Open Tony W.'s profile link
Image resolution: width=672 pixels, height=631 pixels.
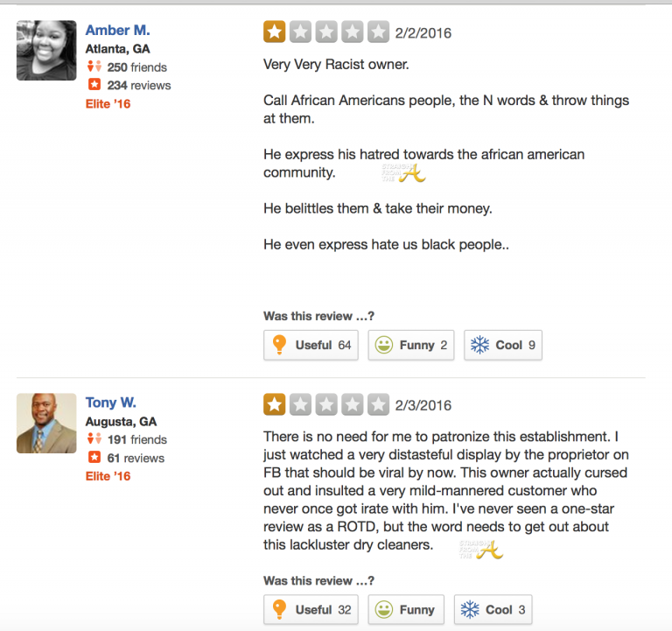click(110, 403)
